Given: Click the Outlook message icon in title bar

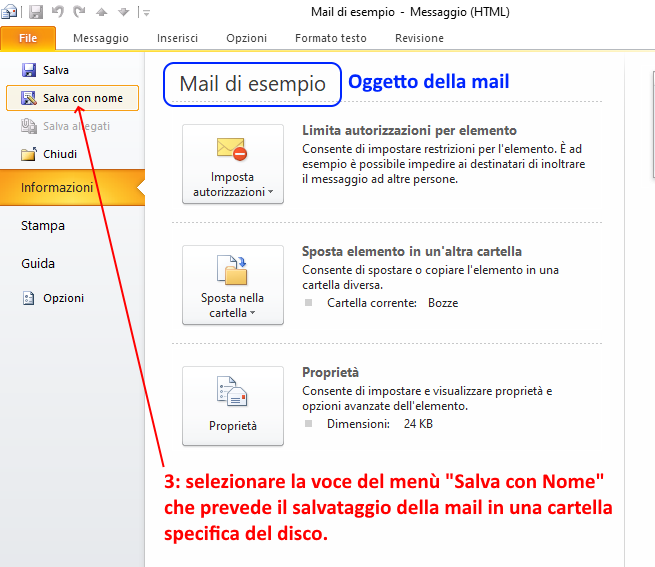Looking at the screenshot, I should pyautogui.click(x=9, y=12).
